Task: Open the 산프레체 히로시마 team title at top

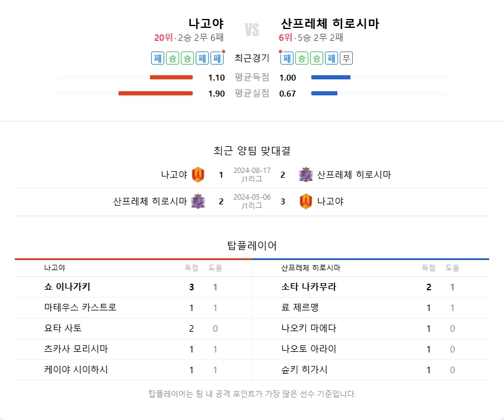Action: click(x=330, y=24)
